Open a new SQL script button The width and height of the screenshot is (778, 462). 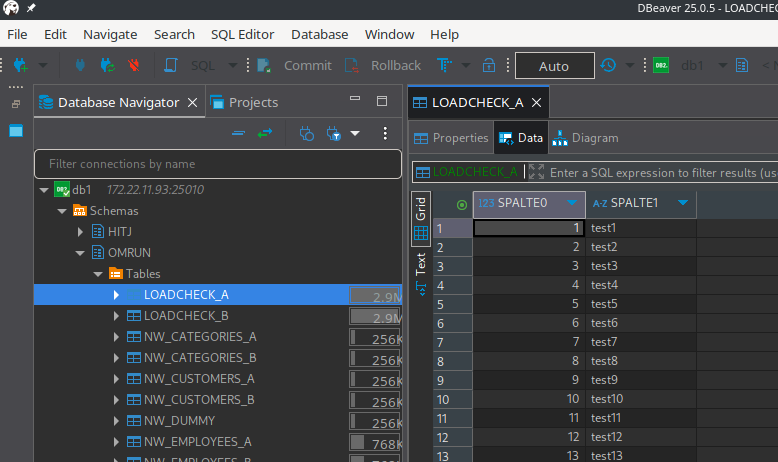(x=171, y=65)
